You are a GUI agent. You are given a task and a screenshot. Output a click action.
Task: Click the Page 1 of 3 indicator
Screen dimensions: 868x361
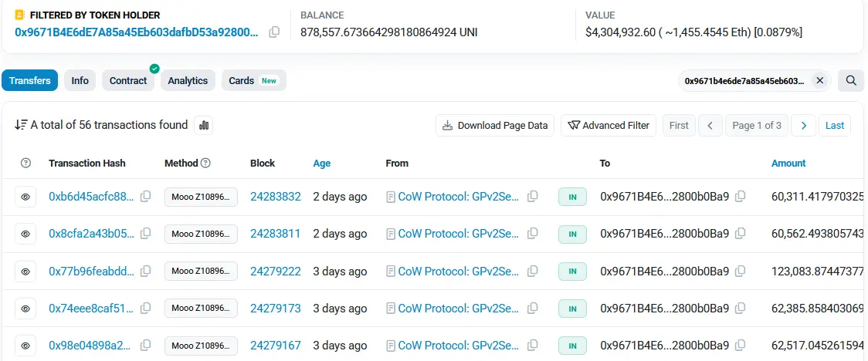click(756, 126)
